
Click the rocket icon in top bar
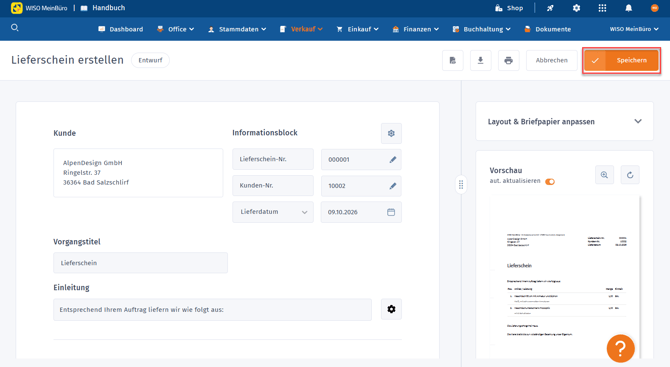tap(550, 8)
